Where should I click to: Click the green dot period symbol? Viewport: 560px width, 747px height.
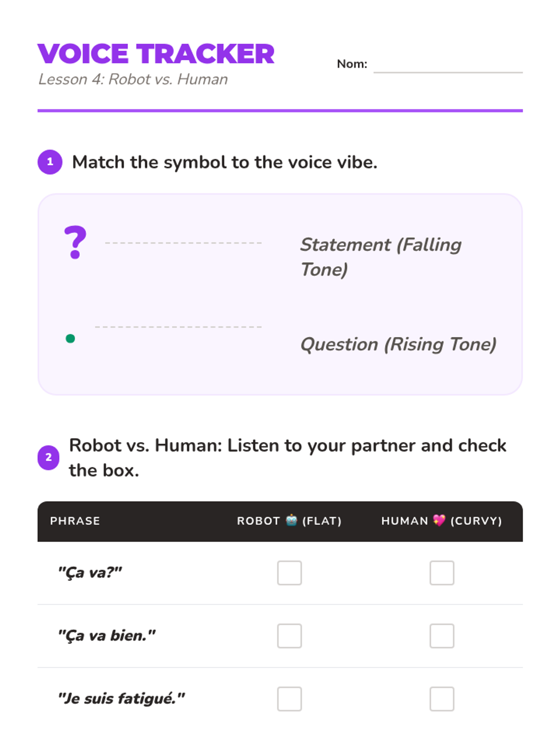point(70,338)
